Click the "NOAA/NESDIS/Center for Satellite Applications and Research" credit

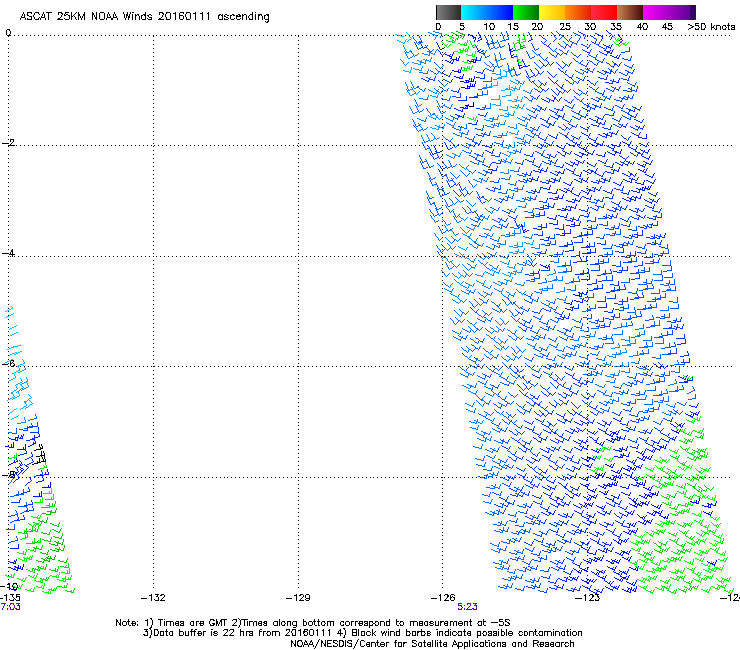point(432,644)
